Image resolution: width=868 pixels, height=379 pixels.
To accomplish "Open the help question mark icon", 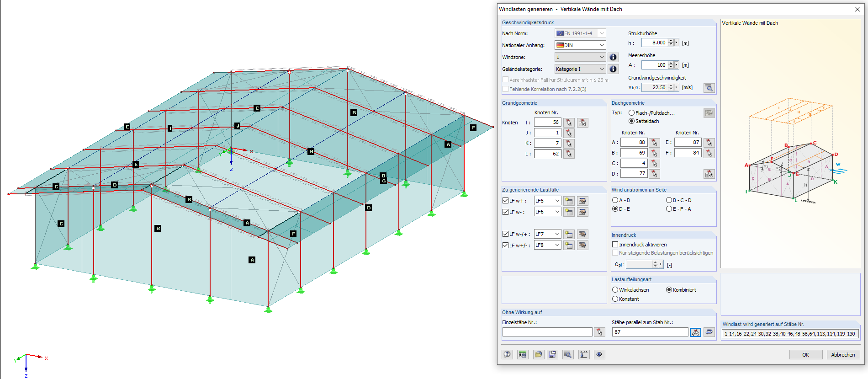I will [507, 354].
